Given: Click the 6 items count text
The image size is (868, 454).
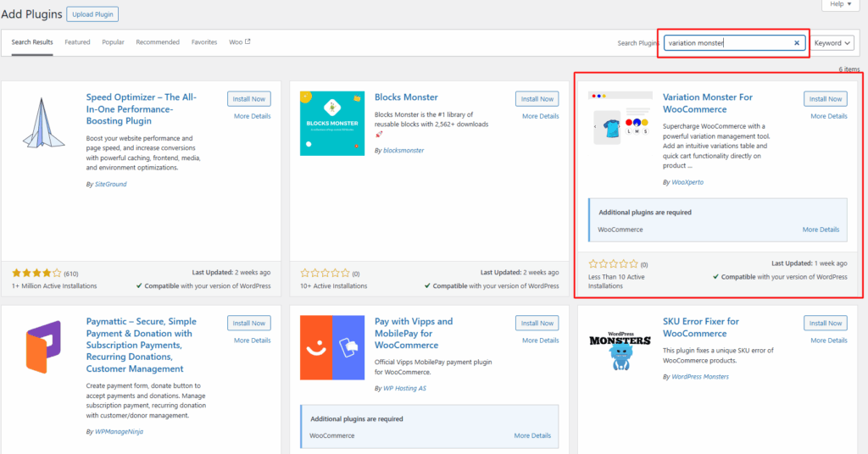Looking at the screenshot, I should pos(849,69).
